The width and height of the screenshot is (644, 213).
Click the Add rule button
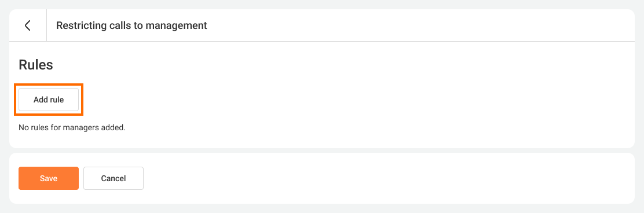tap(49, 100)
